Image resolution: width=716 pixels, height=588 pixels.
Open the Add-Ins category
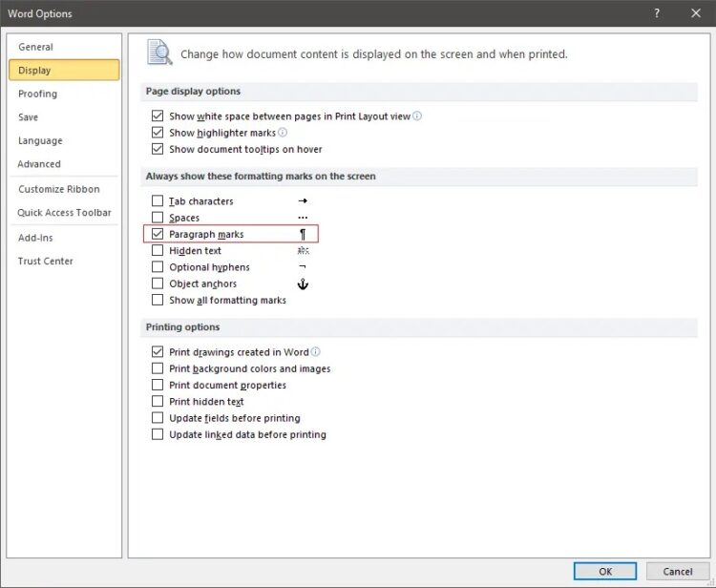click(64, 238)
